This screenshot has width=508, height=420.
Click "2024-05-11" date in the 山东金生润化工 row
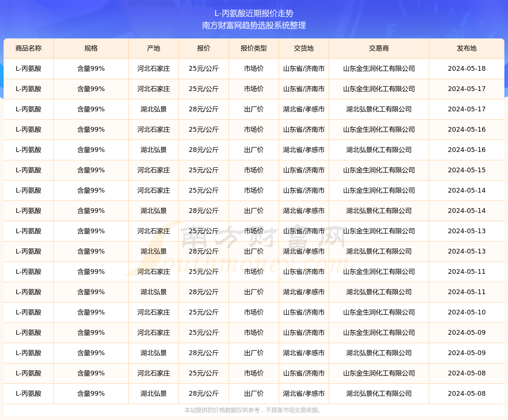(467, 272)
